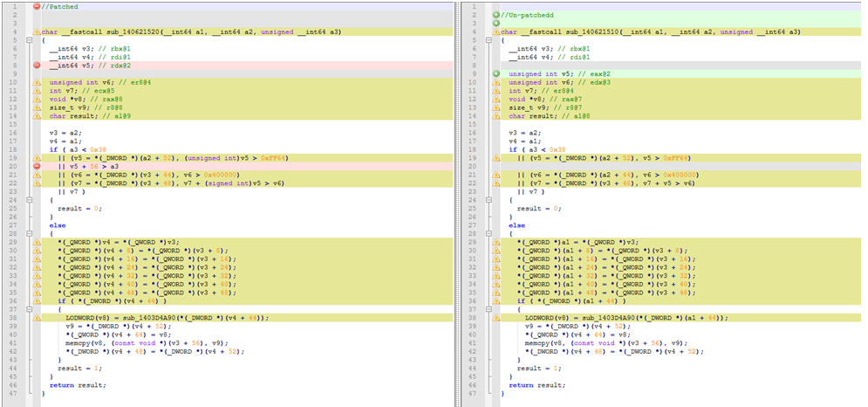This screenshot has height=407, width=868.
Task: Collapse the else block fold in left pane
Action: pyautogui.click(x=30, y=233)
